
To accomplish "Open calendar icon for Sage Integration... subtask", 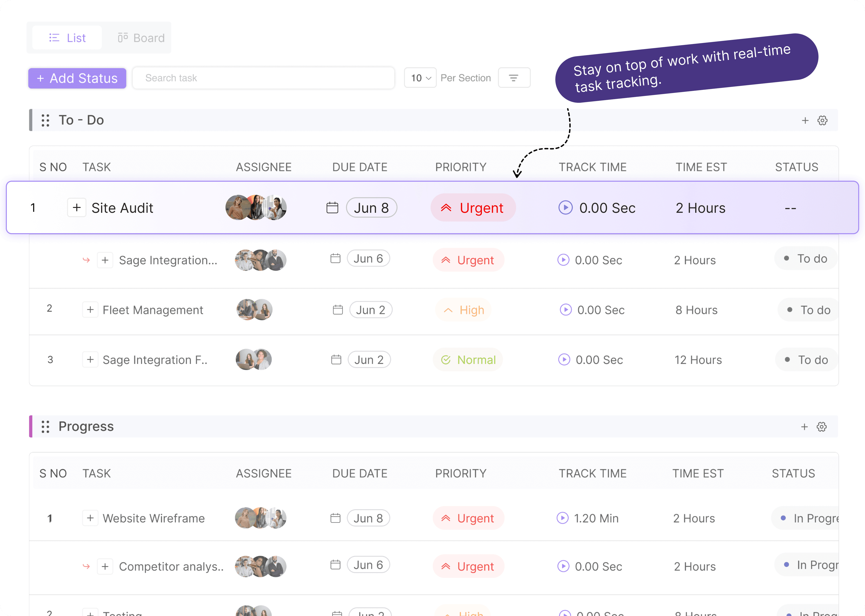I will click(x=335, y=258).
